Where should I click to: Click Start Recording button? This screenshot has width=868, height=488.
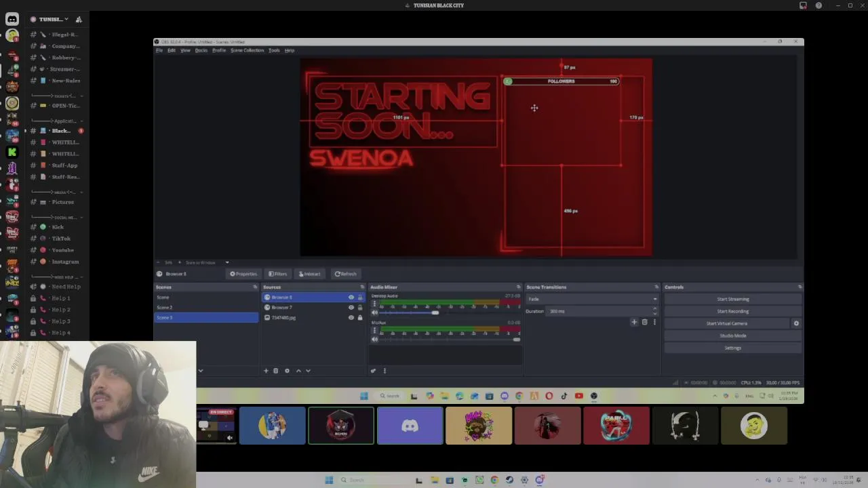click(x=732, y=311)
